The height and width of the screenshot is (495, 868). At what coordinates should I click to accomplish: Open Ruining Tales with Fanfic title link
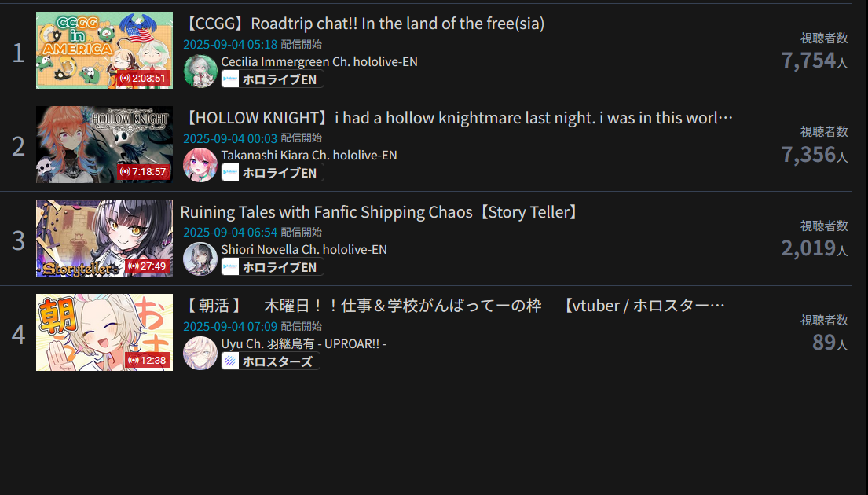coord(381,212)
